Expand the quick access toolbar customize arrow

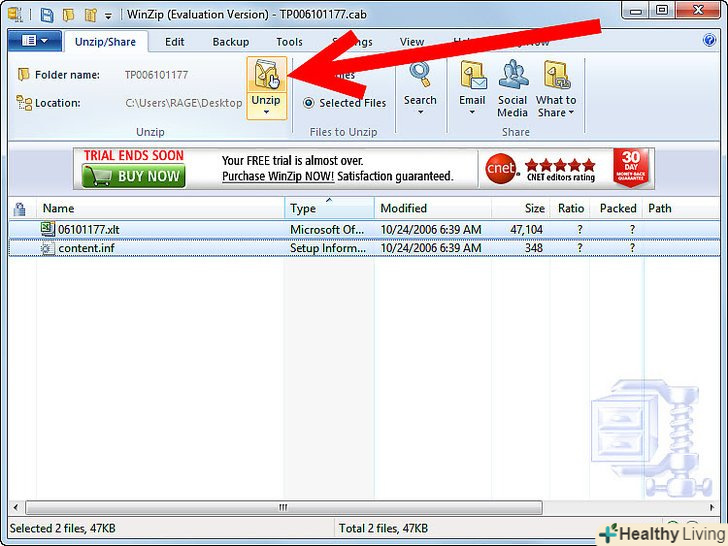(108, 16)
